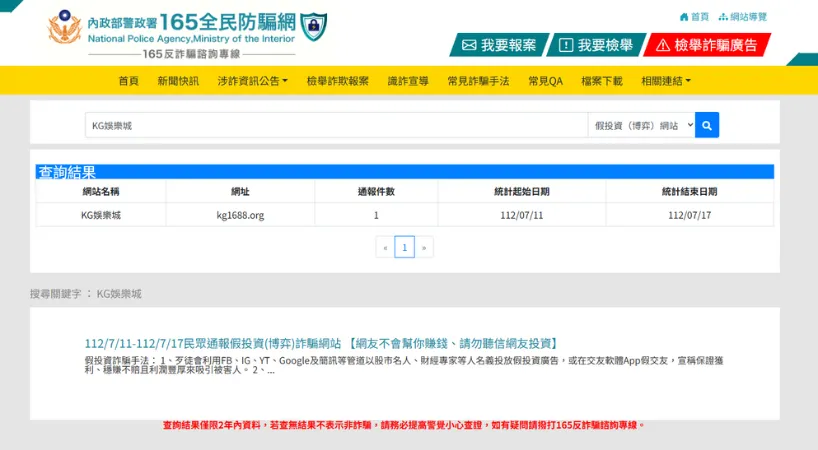
Task: Click next page arrow in pagination
Action: point(424,247)
